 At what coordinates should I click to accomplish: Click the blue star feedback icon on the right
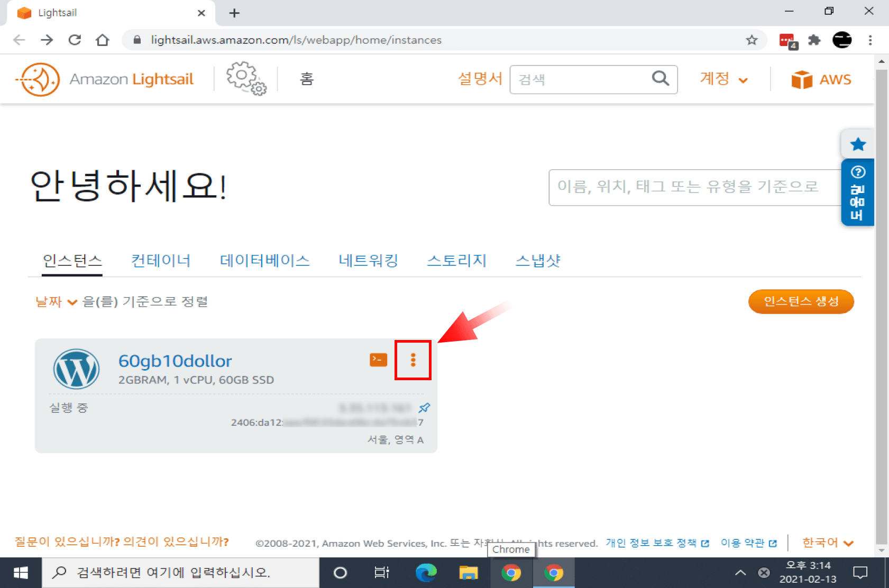pos(858,144)
